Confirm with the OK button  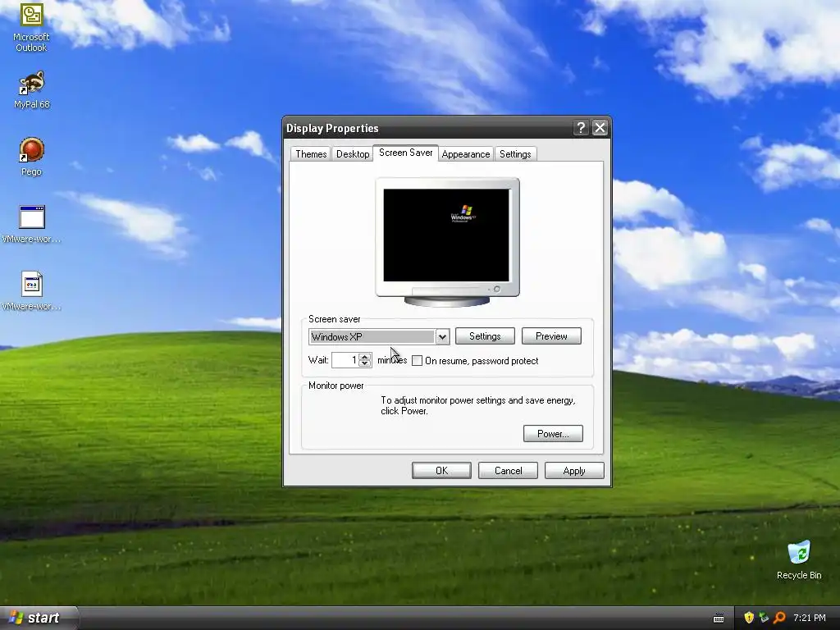pyautogui.click(x=441, y=470)
